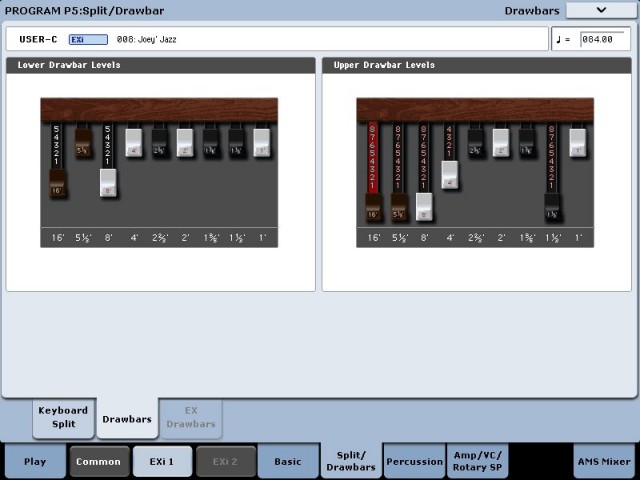
Task: Select the lower 1' drawbar
Action: 262,142
